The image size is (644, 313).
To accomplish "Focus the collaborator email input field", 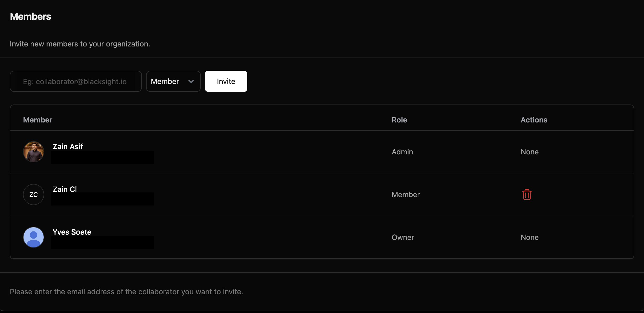I will 76,81.
